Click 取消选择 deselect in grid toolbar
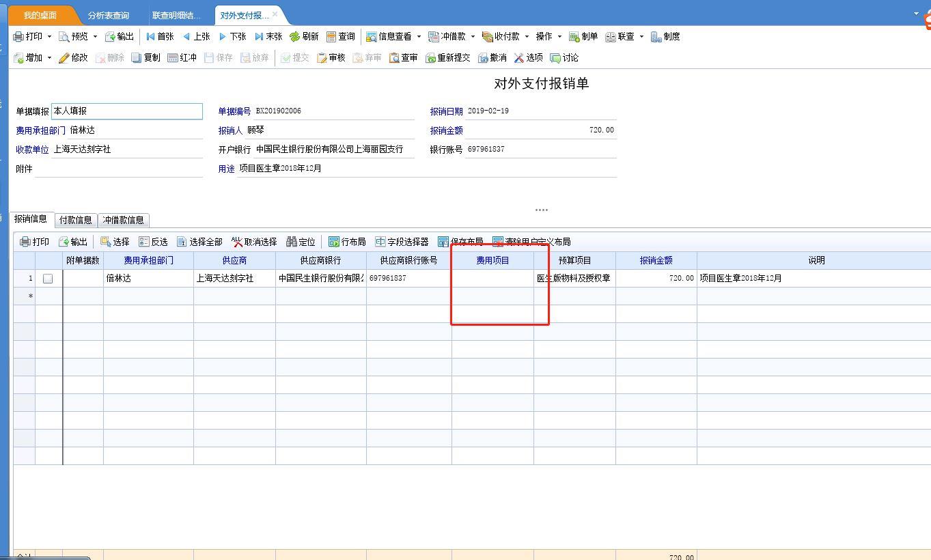 (x=254, y=242)
